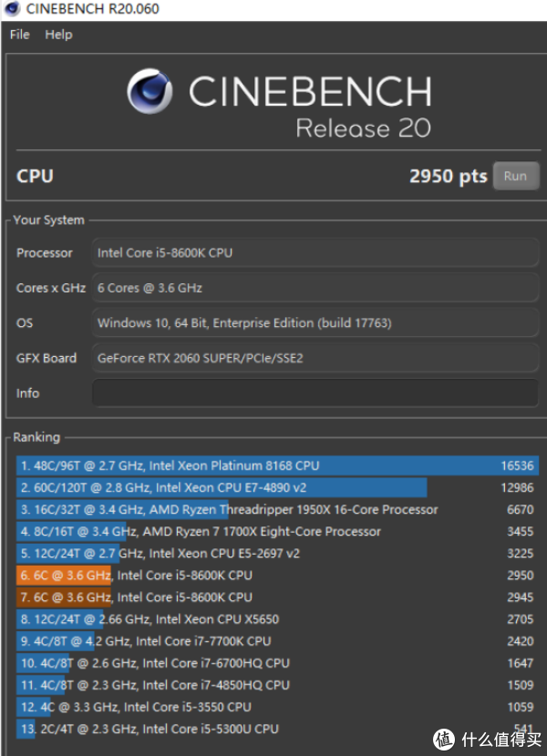Viewport: 547px width, 756px height.
Task: Select the Xeon E7-4890 v2 ranking row
Action: 278,487
